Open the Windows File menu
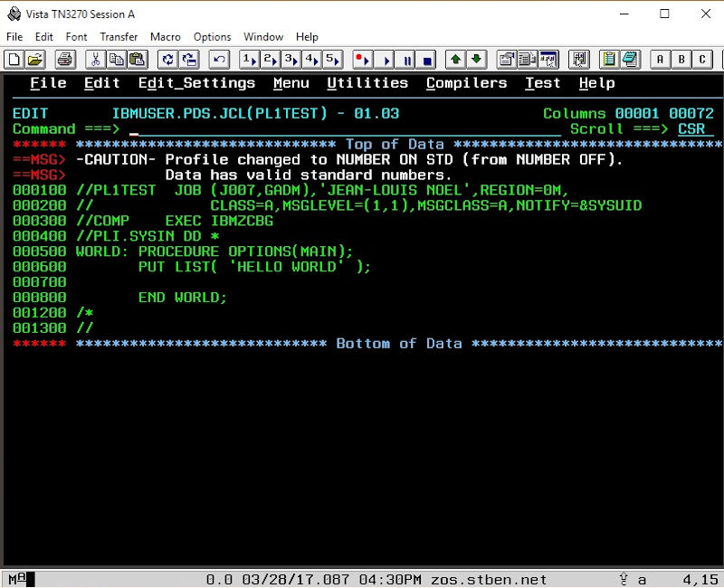Viewport: 724px width, 588px height. click(x=14, y=36)
